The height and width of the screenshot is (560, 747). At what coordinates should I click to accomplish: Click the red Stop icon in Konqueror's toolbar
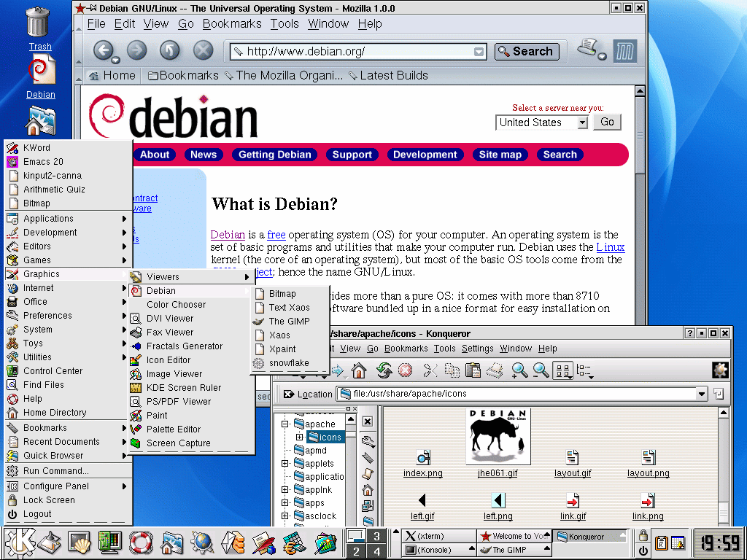tap(405, 370)
